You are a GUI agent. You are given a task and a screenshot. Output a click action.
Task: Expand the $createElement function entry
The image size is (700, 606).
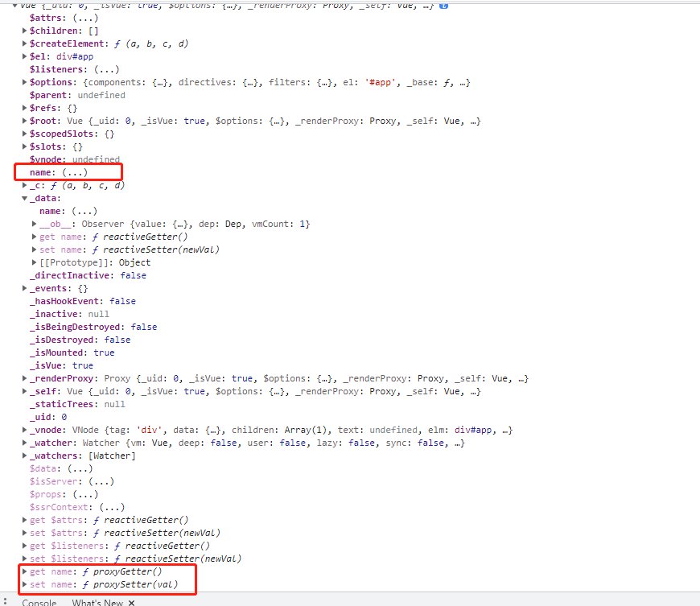coord(25,43)
